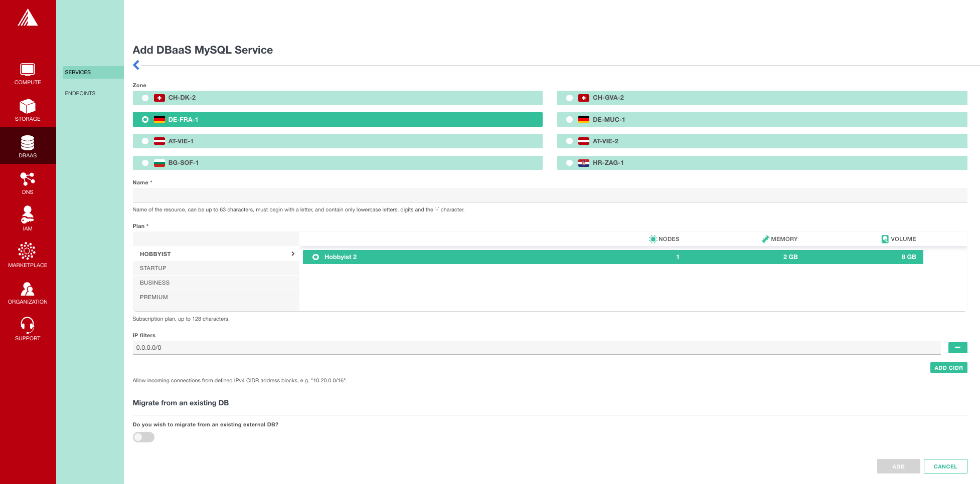Open the Storage section icon
Screen dimensions: 980x484
(x=28, y=106)
